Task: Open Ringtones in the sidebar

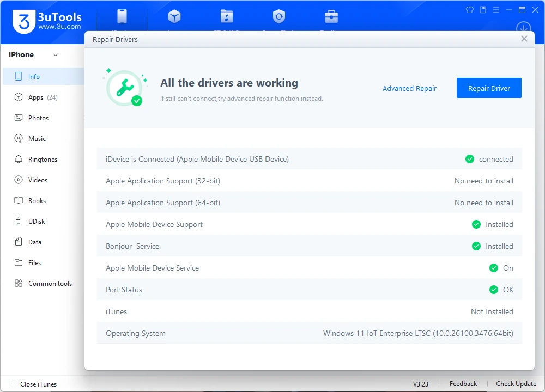Action: point(44,160)
